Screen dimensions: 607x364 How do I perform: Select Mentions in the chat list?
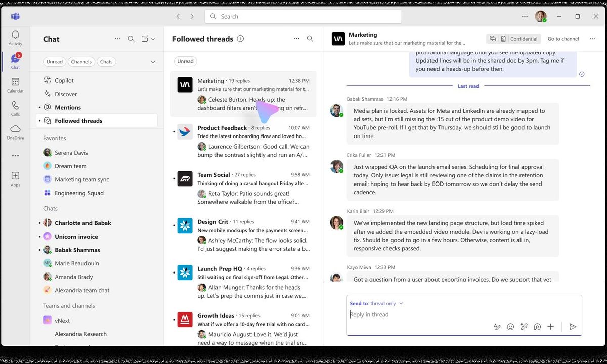pyautogui.click(x=68, y=107)
